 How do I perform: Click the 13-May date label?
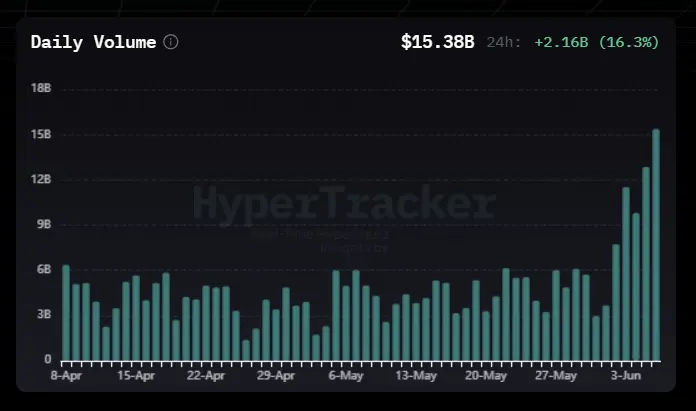[x=416, y=375]
